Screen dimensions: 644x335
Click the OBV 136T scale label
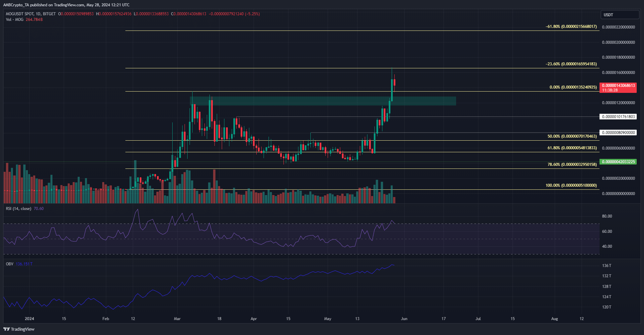click(x=607, y=266)
